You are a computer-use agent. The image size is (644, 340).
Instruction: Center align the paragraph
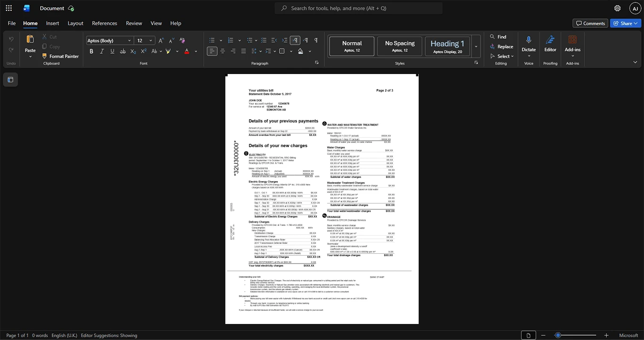pos(223,51)
